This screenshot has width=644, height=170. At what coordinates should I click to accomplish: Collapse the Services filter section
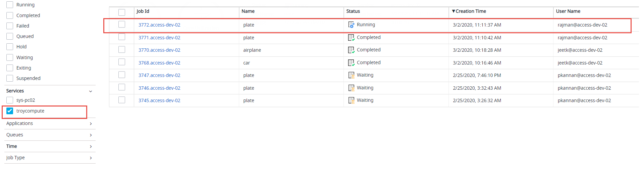pyautogui.click(x=91, y=91)
